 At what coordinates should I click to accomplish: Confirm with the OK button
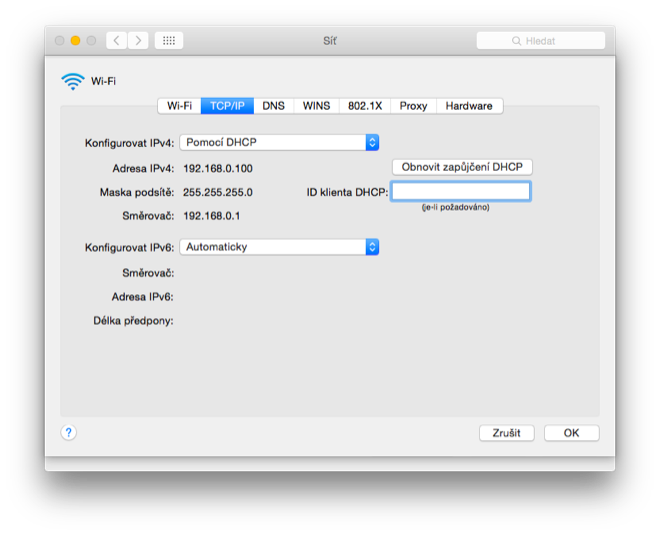click(x=572, y=433)
